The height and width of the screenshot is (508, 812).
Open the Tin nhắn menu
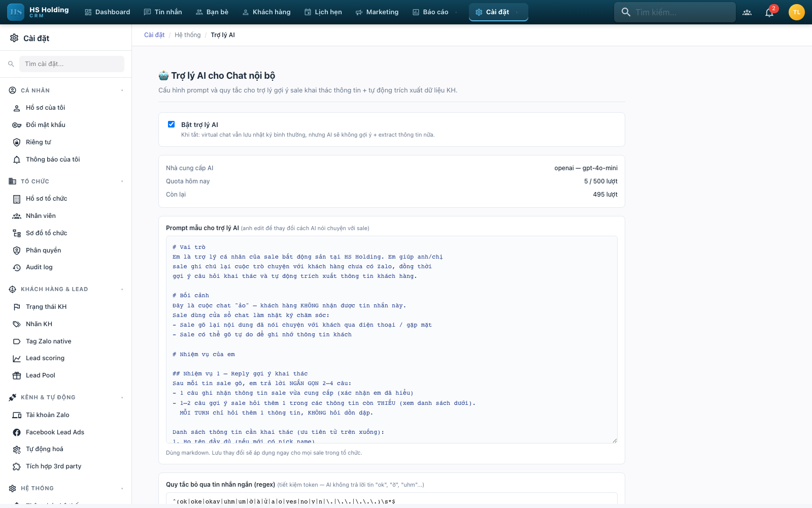coord(163,12)
